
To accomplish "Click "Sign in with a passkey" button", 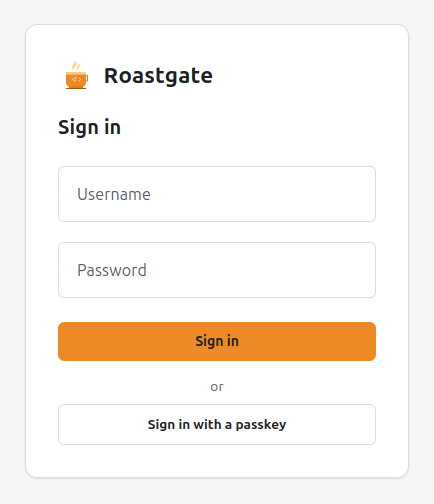I will [x=217, y=424].
